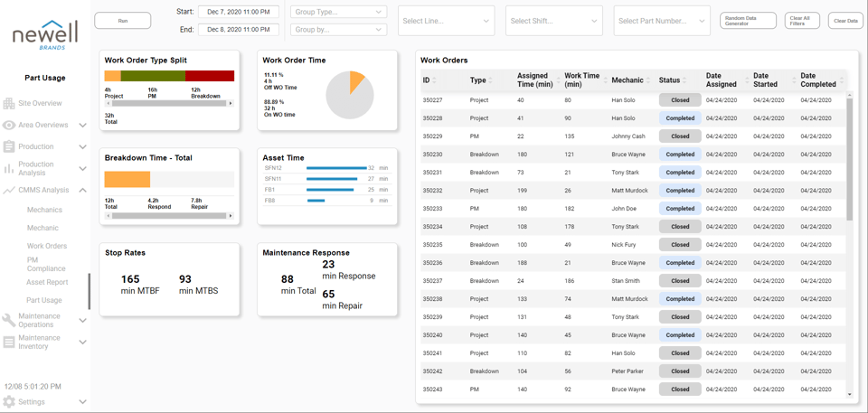Click the Area Overviews eye icon
The image size is (868, 413).
[9, 126]
